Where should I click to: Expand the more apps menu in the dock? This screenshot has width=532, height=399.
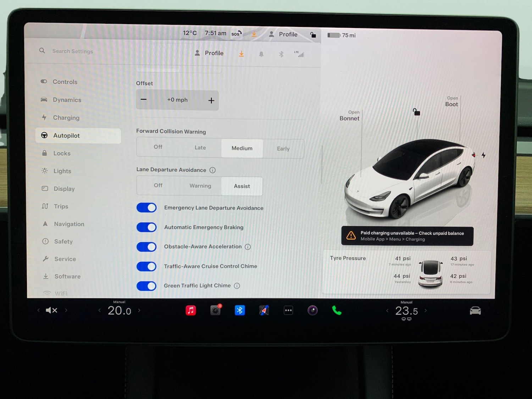(288, 310)
